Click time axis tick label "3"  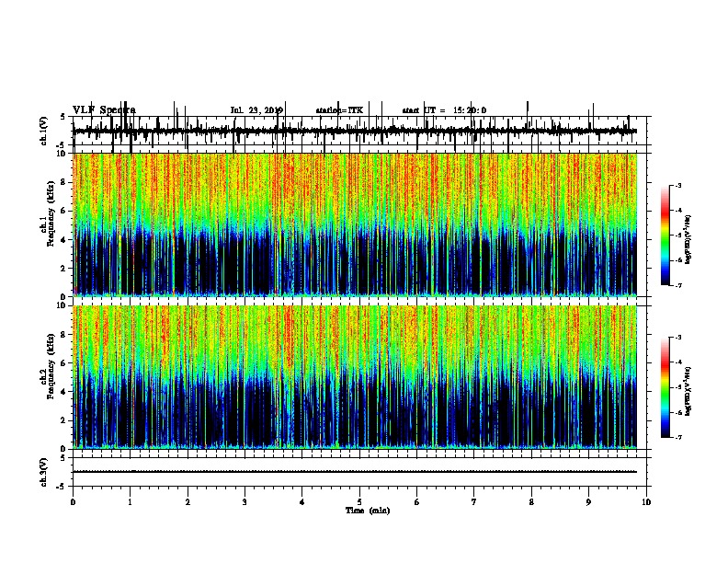pyautogui.click(x=245, y=501)
